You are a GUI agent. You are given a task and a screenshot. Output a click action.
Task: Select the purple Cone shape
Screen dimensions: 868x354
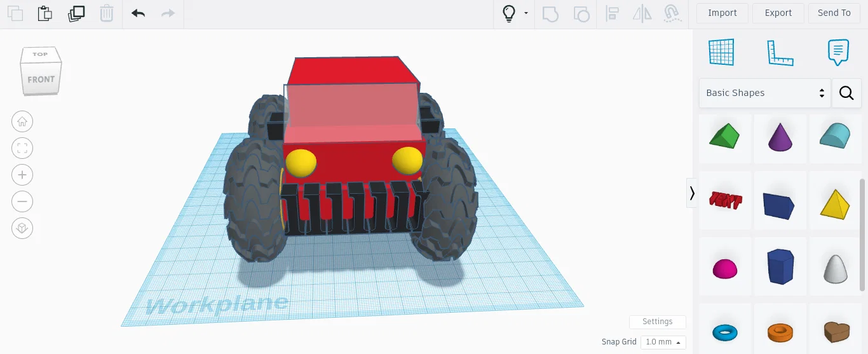(x=780, y=136)
